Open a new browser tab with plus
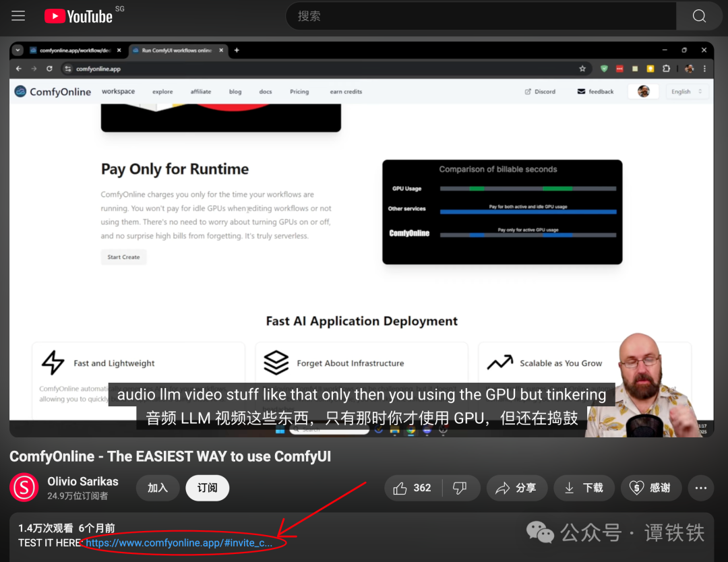The width and height of the screenshot is (728, 562). (237, 50)
